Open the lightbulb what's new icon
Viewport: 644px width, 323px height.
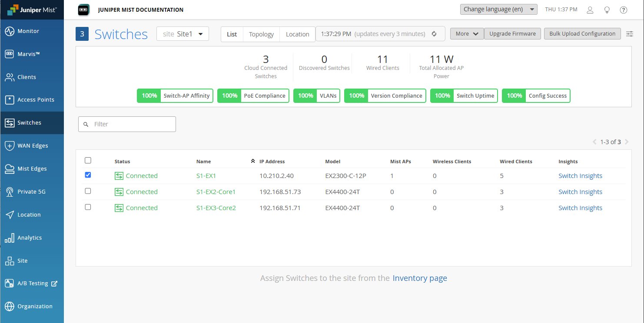click(607, 10)
